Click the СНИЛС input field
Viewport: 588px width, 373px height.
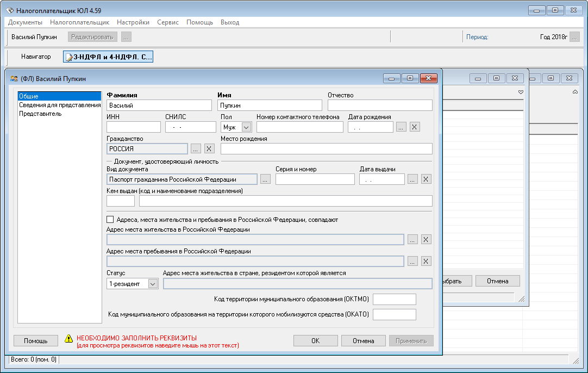[191, 127]
